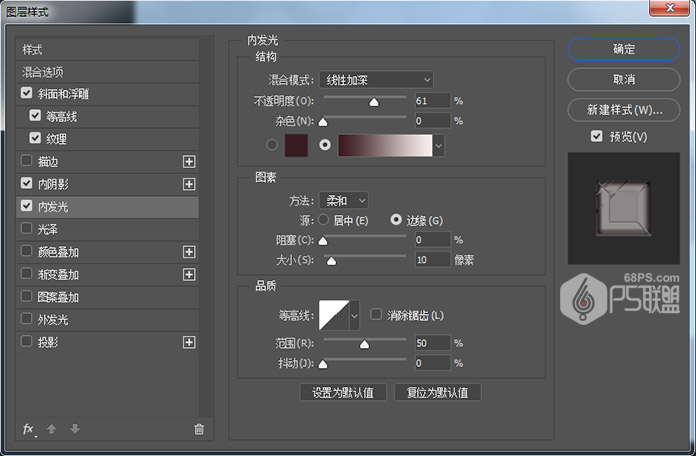Open the 方法 dropdown
Image resolution: width=696 pixels, height=456 pixels.
click(x=343, y=200)
